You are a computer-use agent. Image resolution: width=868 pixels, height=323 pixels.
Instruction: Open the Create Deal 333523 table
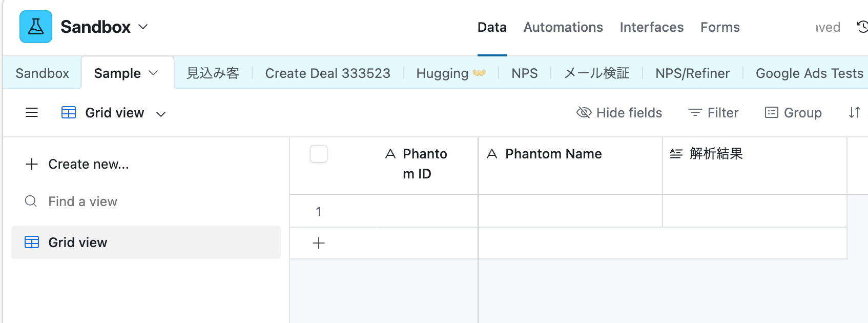coord(327,73)
